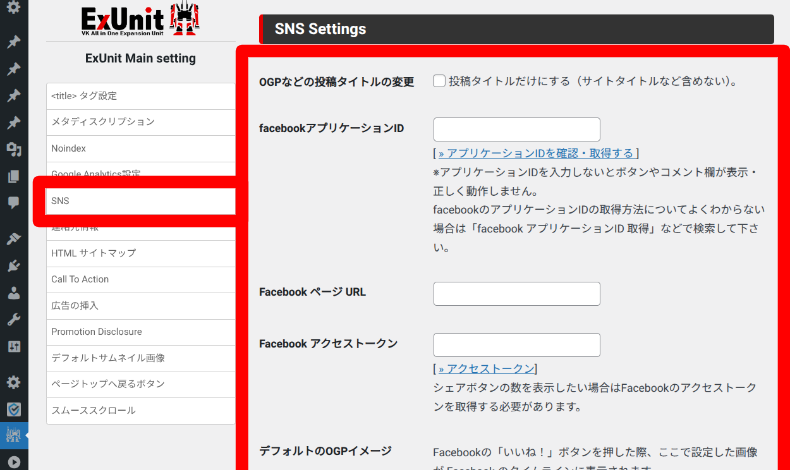Select the <title> タグ設定 menu item
This screenshot has width=790, height=470.
pos(141,96)
